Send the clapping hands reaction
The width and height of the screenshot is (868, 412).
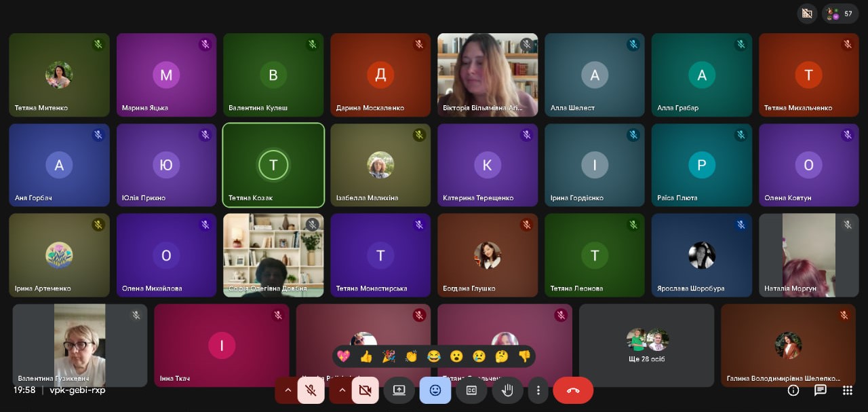coord(411,356)
